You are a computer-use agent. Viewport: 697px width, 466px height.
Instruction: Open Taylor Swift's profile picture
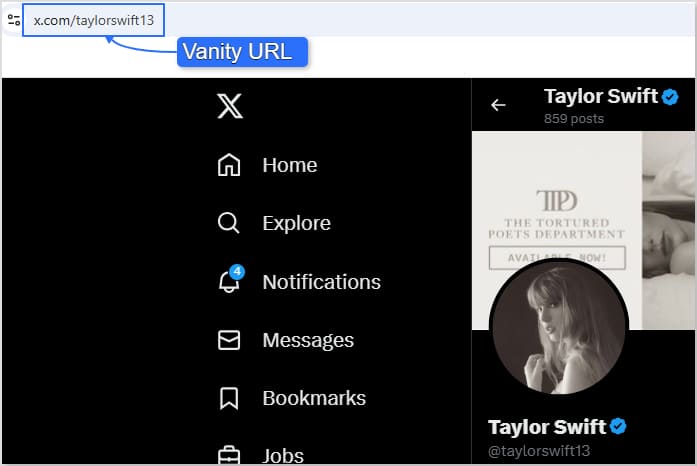coord(559,327)
